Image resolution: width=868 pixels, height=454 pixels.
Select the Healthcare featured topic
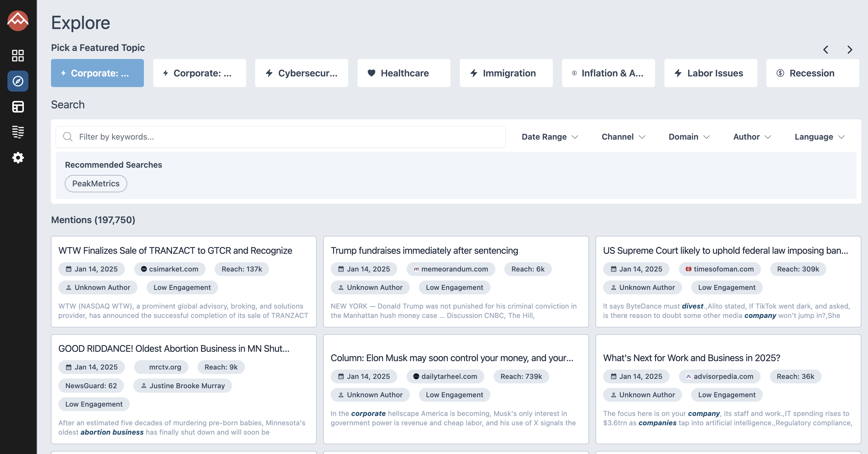click(x=404, y=73)
